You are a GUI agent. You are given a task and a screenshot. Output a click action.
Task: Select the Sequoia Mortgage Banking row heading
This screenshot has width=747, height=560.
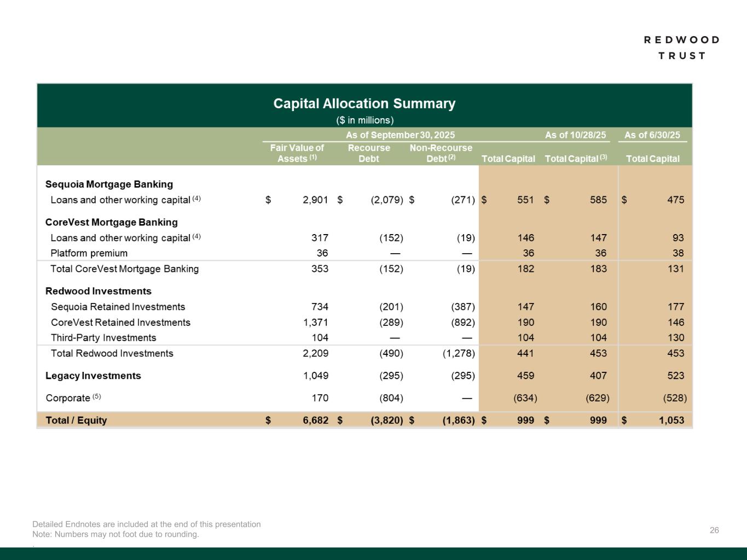[x=109, y=184]
